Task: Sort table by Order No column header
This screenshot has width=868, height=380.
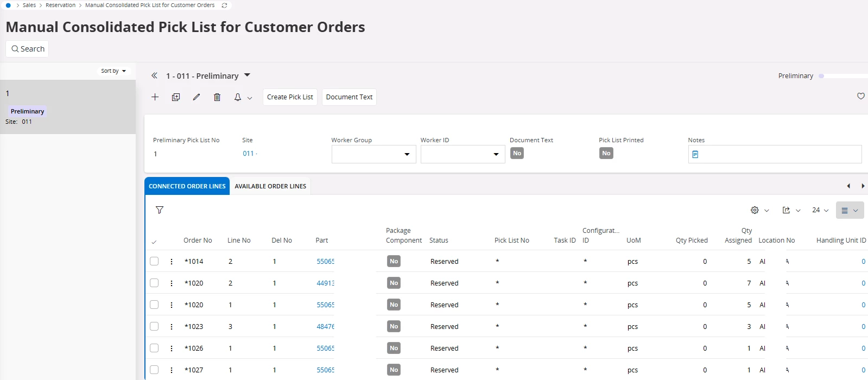Action: 198,240
